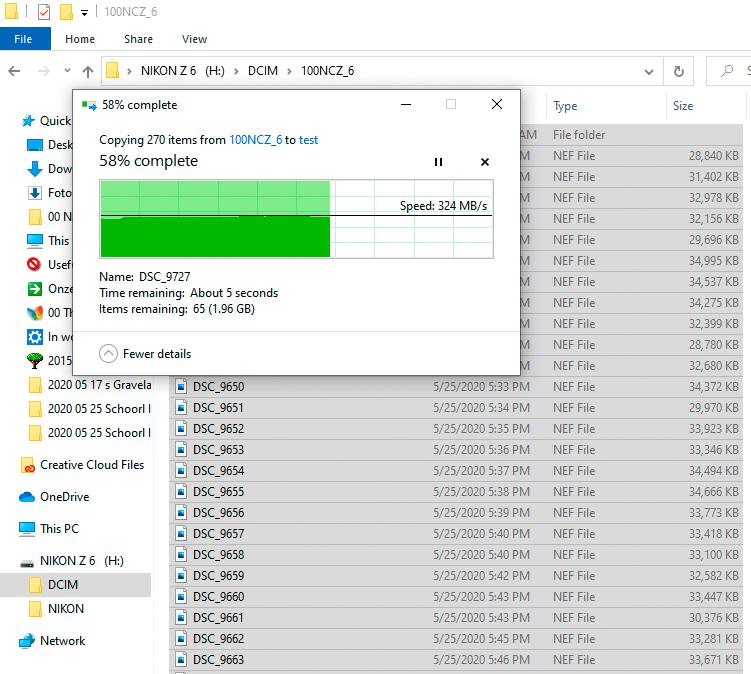This screenshot has width=751, height=674.
Task: Switch to the Share ribbon tab
Action: pos(138,39)
